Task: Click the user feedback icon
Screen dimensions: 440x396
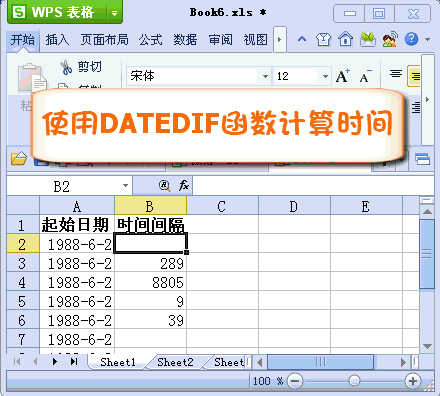Action: 390,39
